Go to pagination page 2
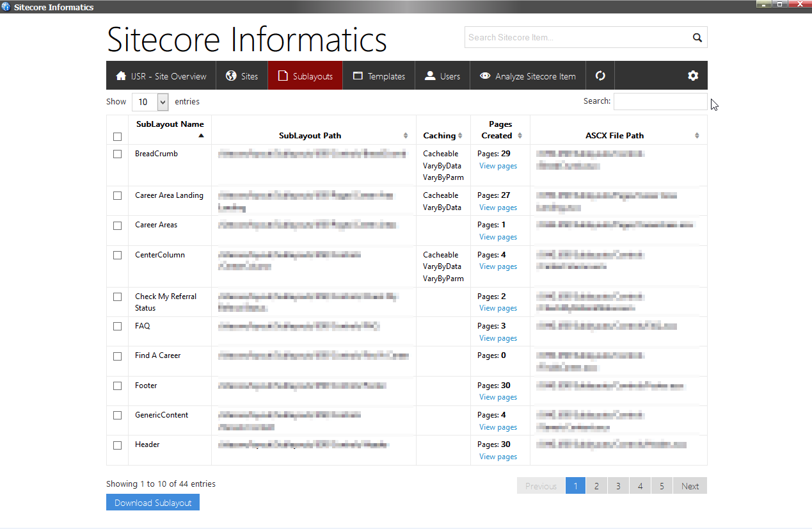 (x=596, y=486)
